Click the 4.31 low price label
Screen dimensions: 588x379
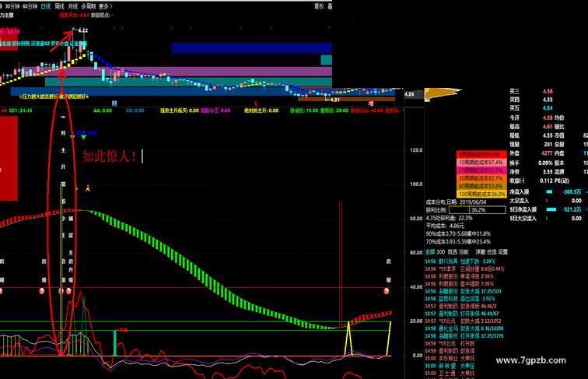pyautogui.click(x=334, y=100)
